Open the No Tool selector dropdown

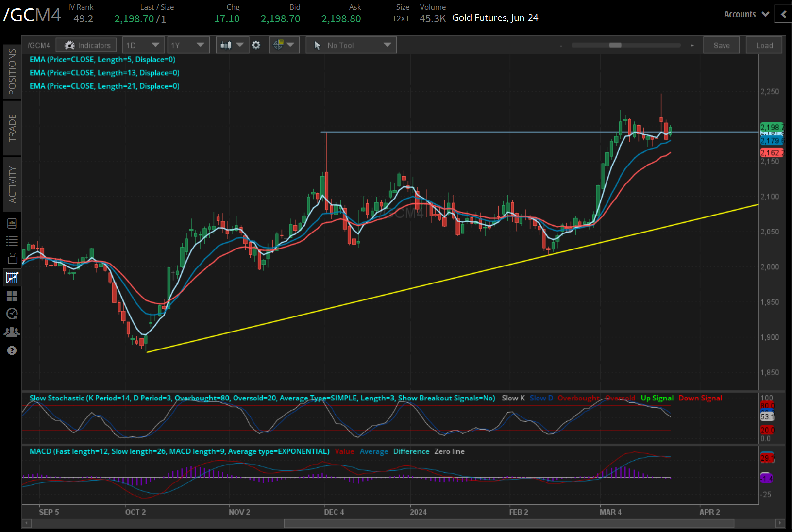[351, 45]
